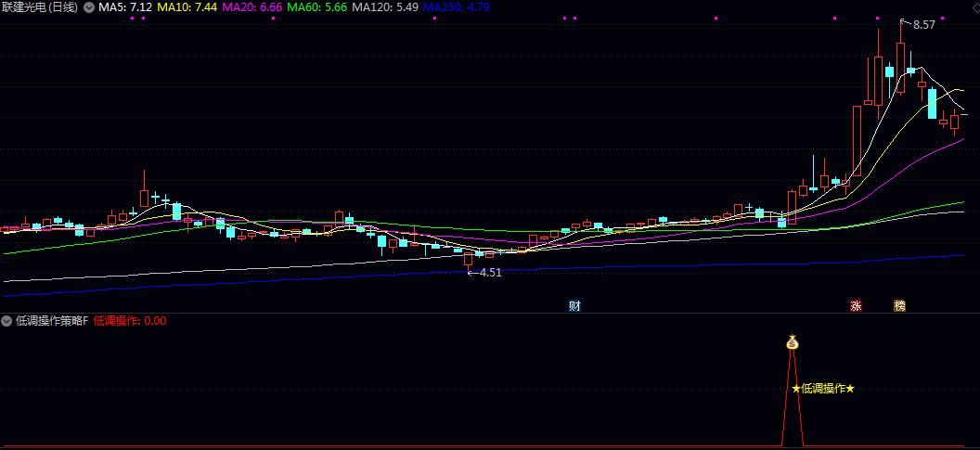
Task: Click the 榜 ranking event marker
Action: (x=899, y=306)
